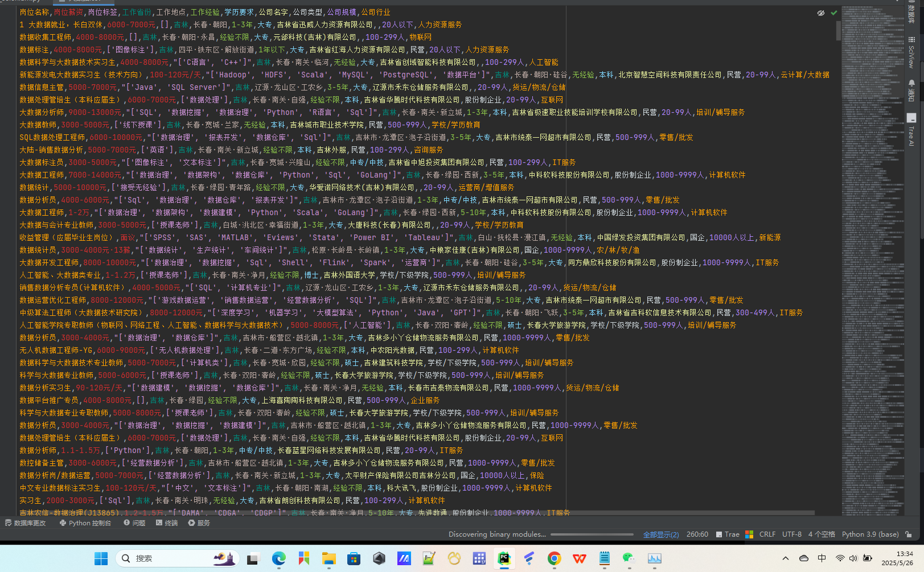The image size is (924, 572).
Task: Open Wi-Fi network settings in the tray
Action: coord(840,558)
